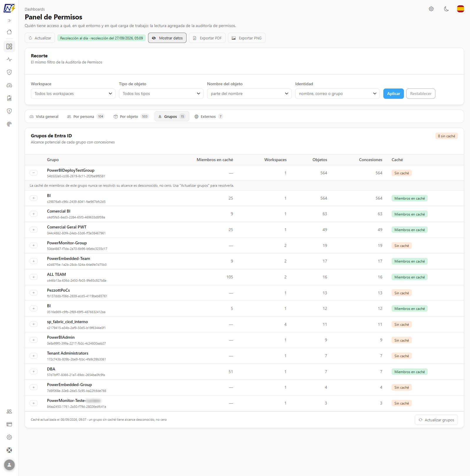This screenshot has height=476, width=470.
Task: Click the app logo in the sidebar
Action: coord(9,8)
